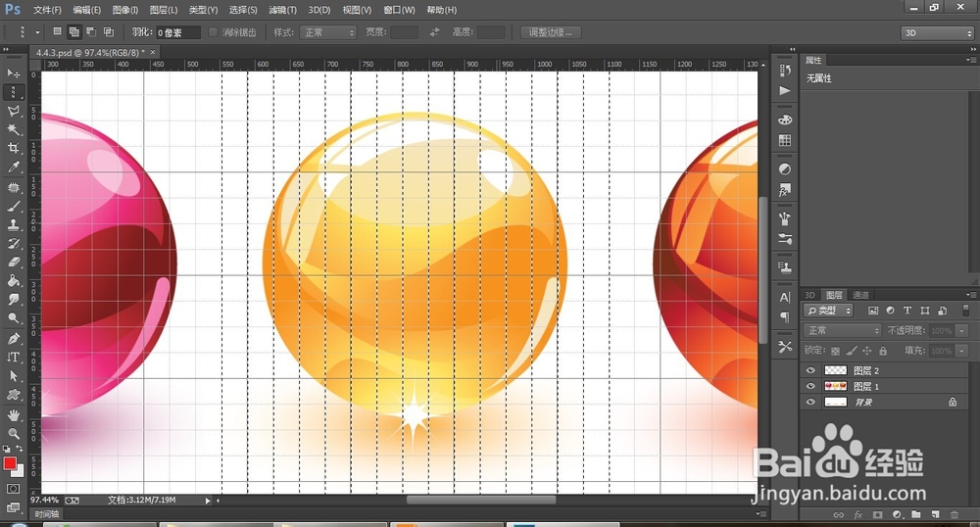The width and height of the screenshot is (980, 527).
Task: Select the Hand tool
Action: pos(13,414)
